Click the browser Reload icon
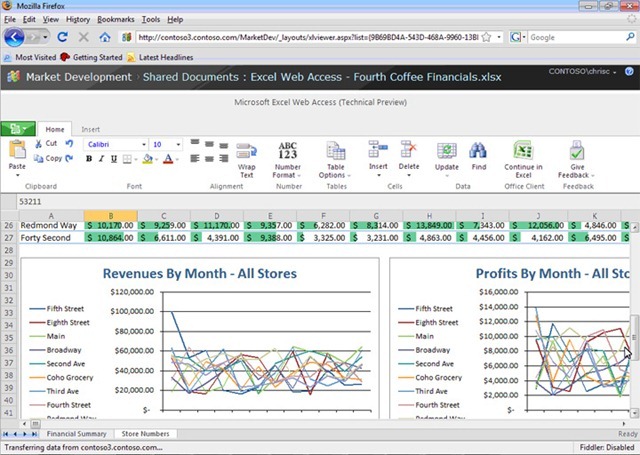This screenshot has width=640, height=455. [62, 38]
